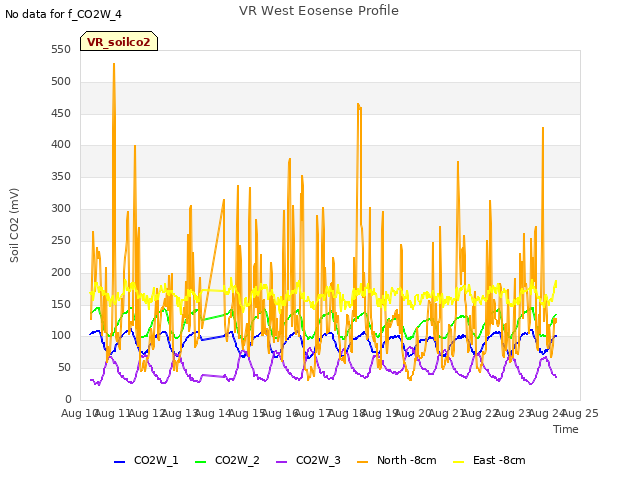Image resolution: width=640 pixels, height=480 pixels.
Task: Click the 550 y-axis tick label
Action: coord(61,50)
